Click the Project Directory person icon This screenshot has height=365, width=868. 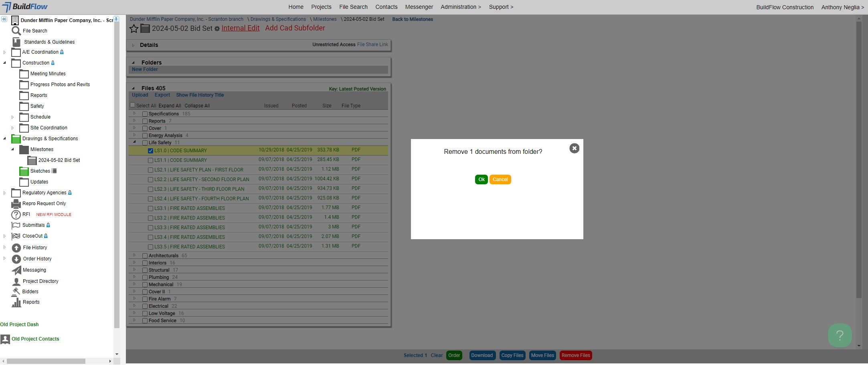coord(16,281)
